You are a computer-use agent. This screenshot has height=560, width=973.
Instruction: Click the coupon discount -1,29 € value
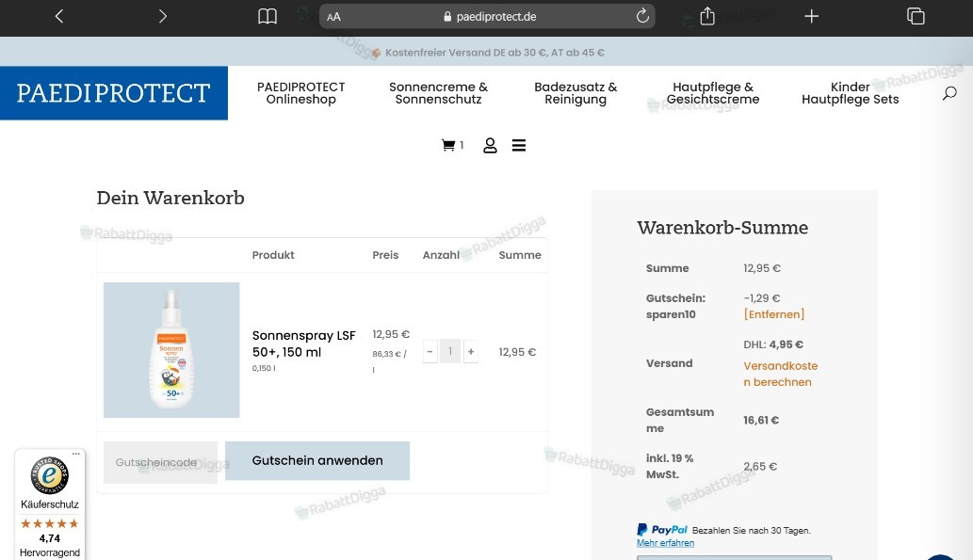coord(761,298)
